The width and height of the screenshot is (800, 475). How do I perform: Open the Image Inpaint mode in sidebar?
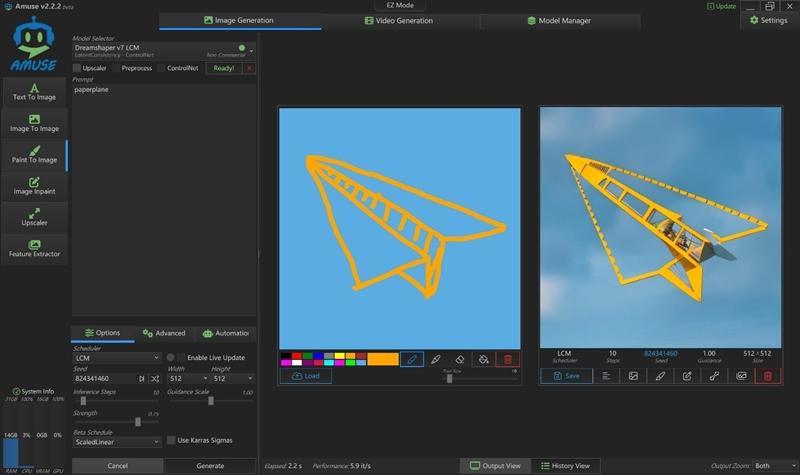(34, 185)
